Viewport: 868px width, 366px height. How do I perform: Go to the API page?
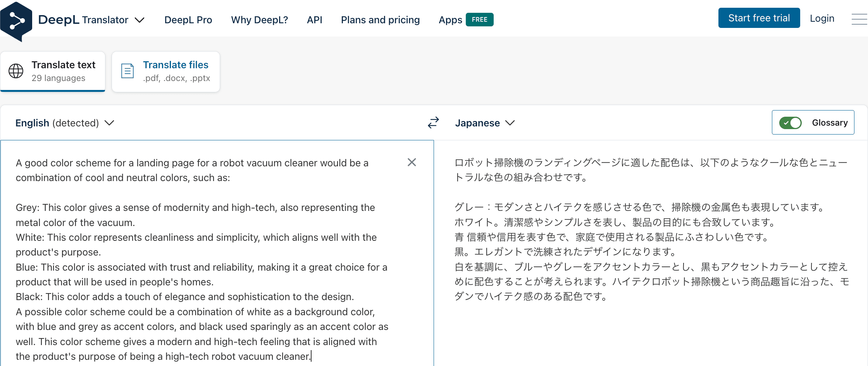pos(314,20)
